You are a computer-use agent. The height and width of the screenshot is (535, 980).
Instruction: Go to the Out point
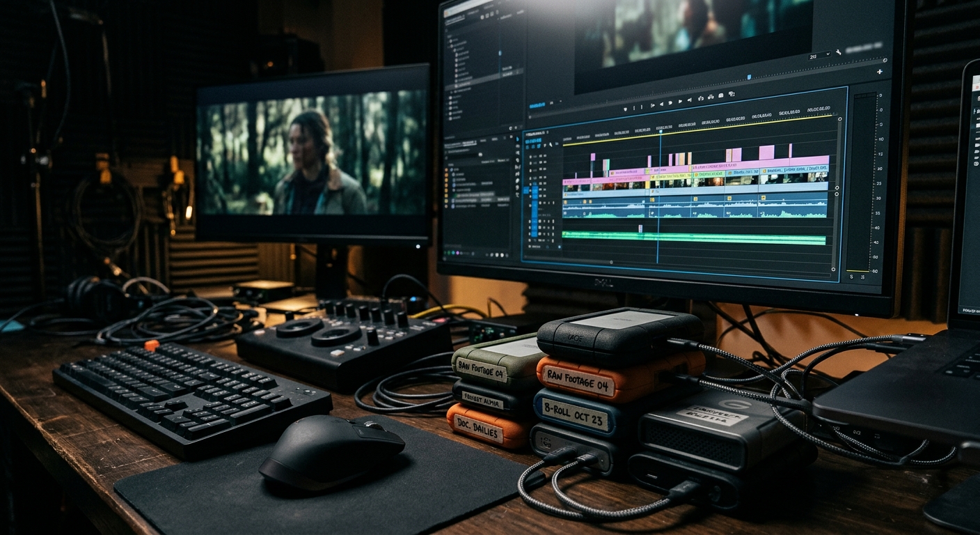click(690, 100)
